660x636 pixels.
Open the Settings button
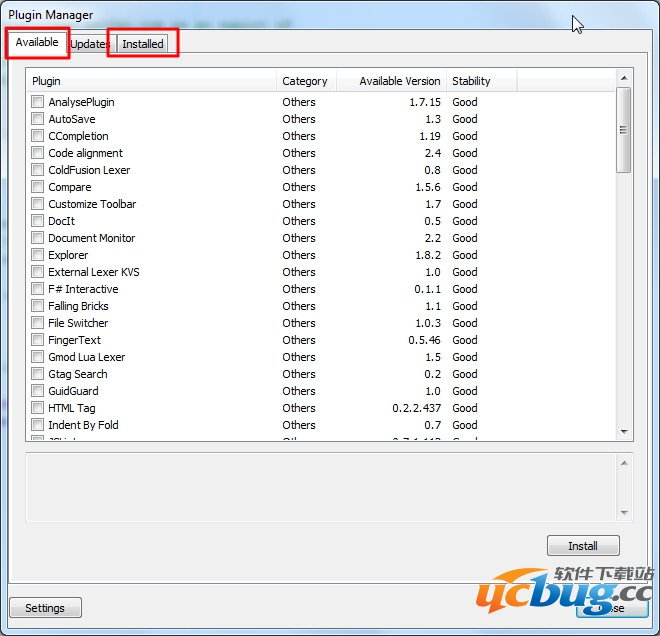(45, 608)
